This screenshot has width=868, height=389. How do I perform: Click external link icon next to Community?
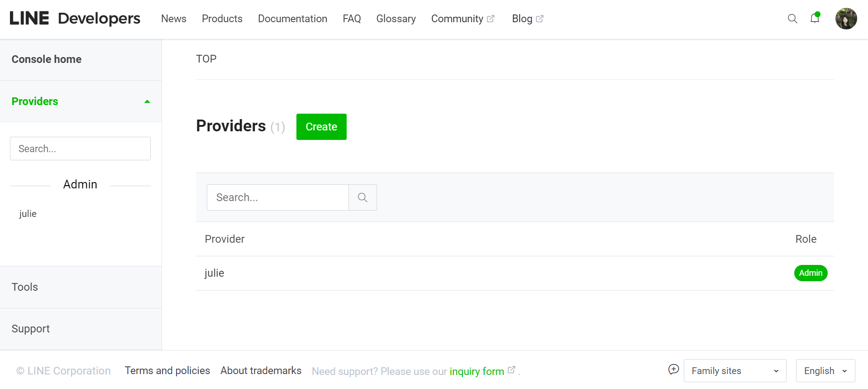coord(491,19)
